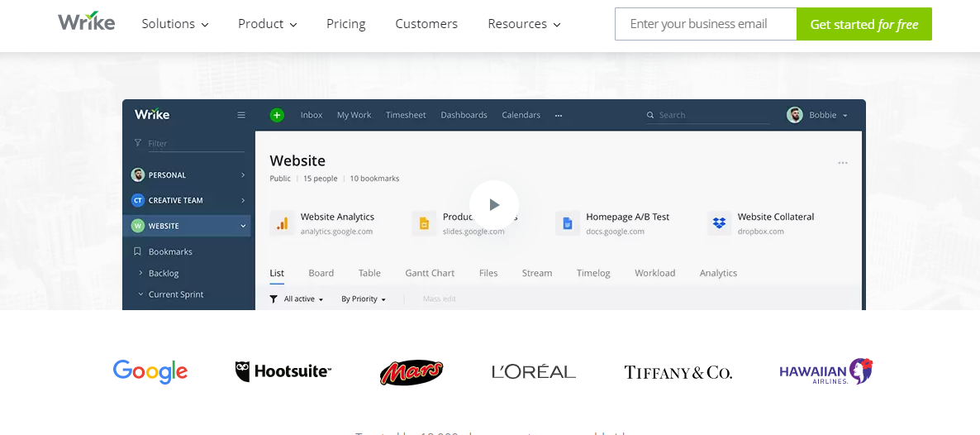Click the filter funnel icon in the sidebar
The width and height of the screenshot is (980, 435).
137,143
